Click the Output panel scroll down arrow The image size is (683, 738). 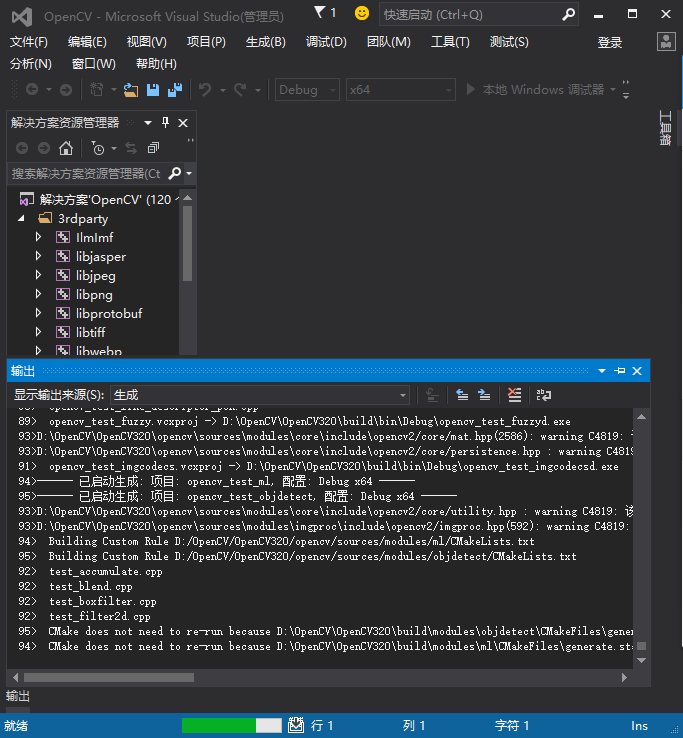tap(641, 660)
